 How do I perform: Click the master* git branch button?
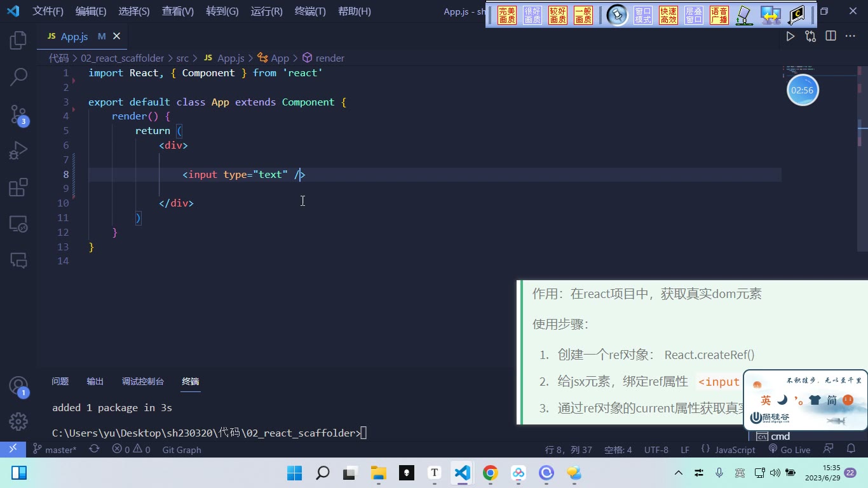point(55,449)
